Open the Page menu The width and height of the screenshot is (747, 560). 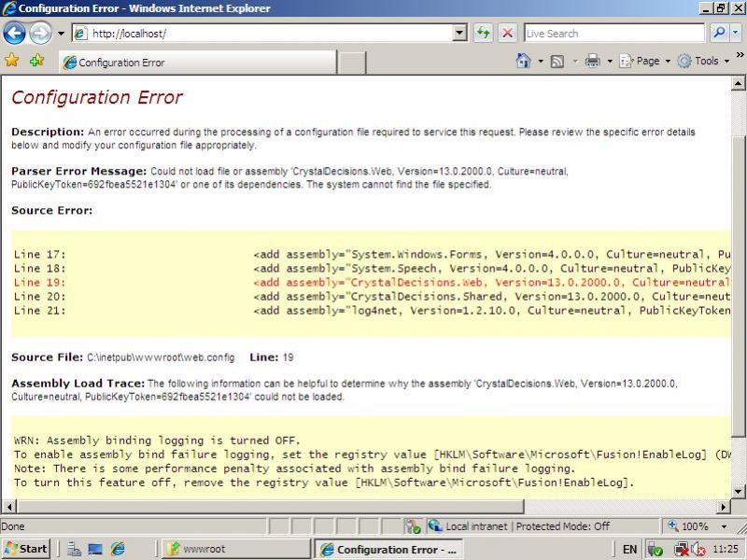(x=644, y=61)
